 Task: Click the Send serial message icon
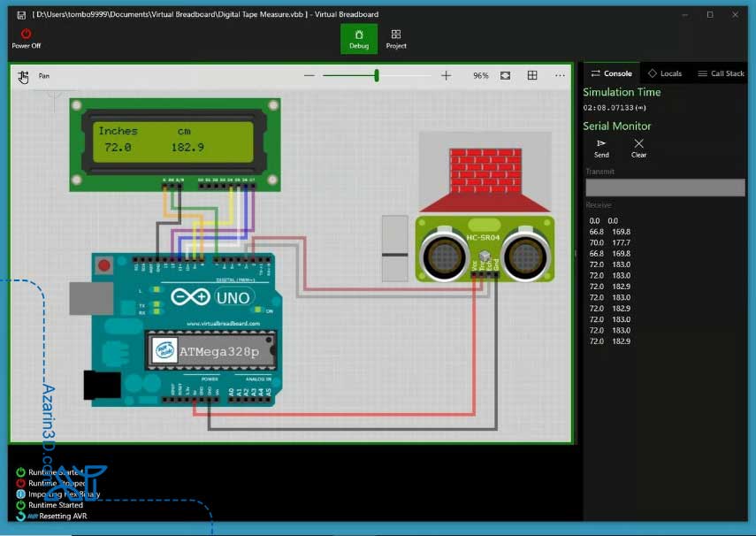601,147
